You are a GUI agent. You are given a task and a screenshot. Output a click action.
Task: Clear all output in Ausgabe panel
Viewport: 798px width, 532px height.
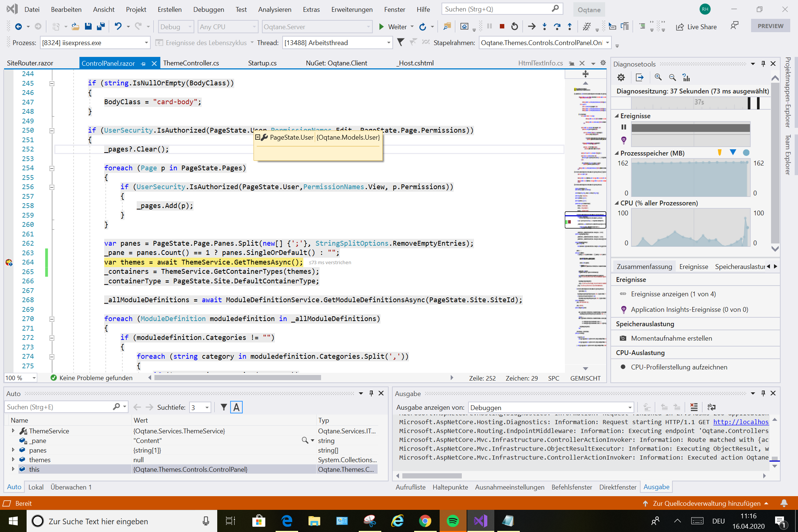point(694,407)
